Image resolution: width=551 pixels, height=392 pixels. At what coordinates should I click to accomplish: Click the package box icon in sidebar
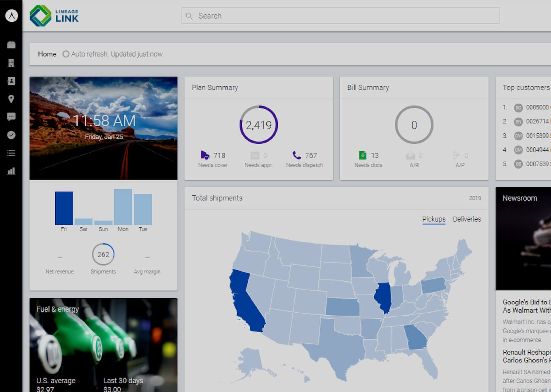pos(11,45)
